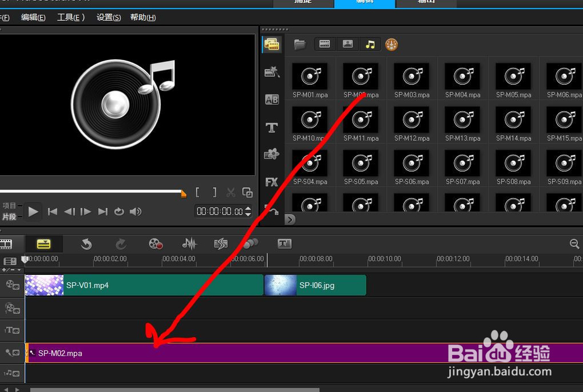Open the 帮助(H) menu
This screenshot has width=583, height=392.
coord(143,17)
